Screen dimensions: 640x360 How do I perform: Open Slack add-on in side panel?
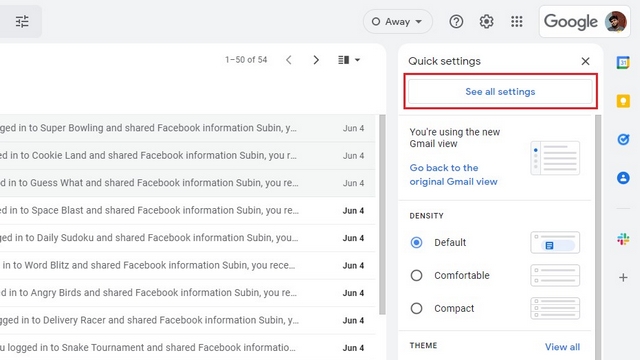623,239
